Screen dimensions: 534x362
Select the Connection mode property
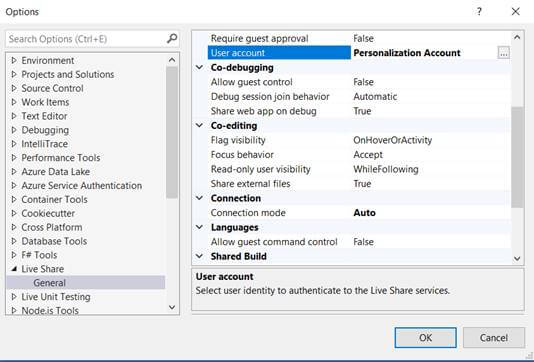pyautogui.click(x=248, y=213)
